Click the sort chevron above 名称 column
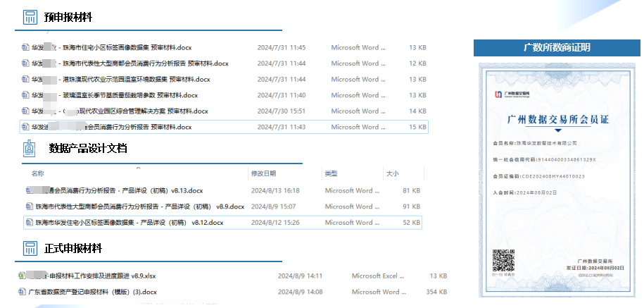This screenshot has height=308, width=644. 138,168
